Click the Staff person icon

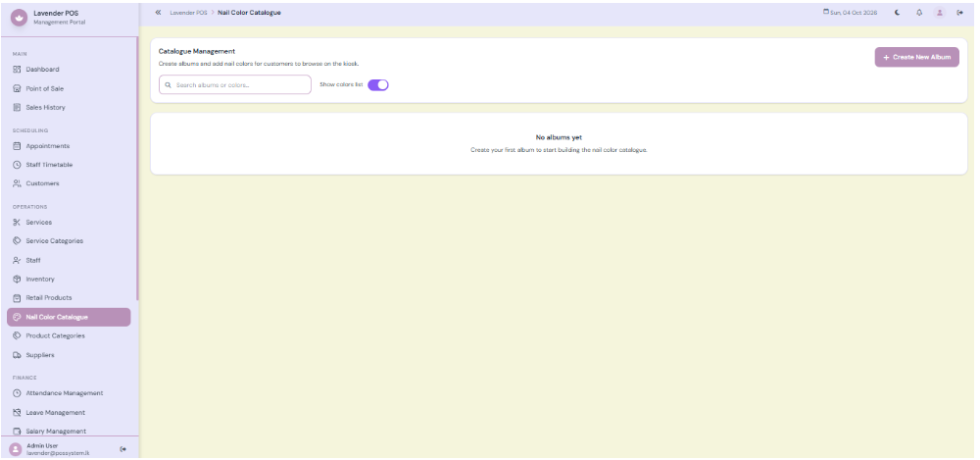[x=17, y=260]
